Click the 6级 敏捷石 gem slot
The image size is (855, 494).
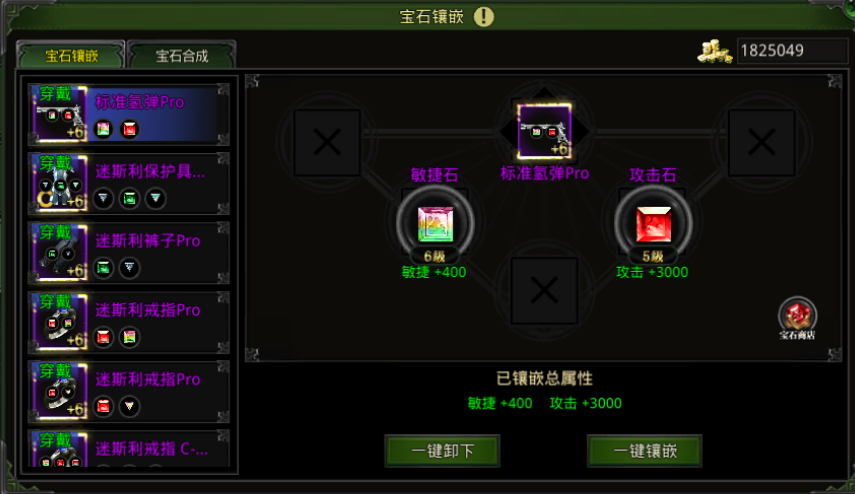click(x=435, y=224)
